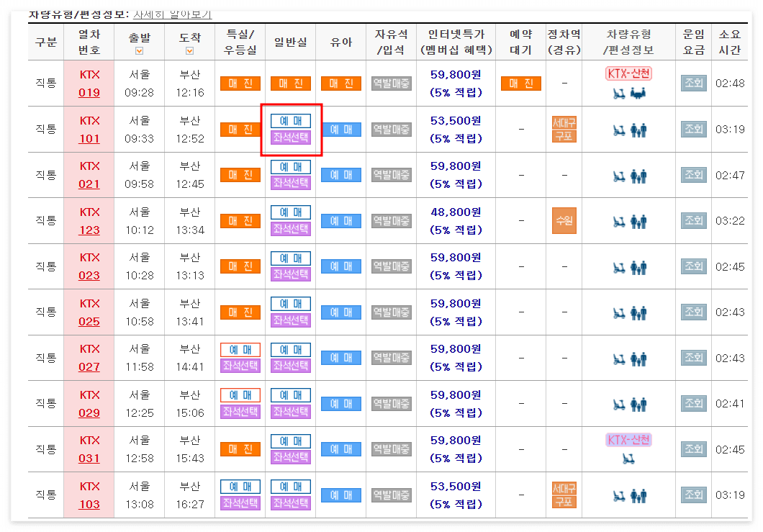Click the 예매 button in KTX 021 유아 column
The image size is (763, 532).
pos(340,175)
